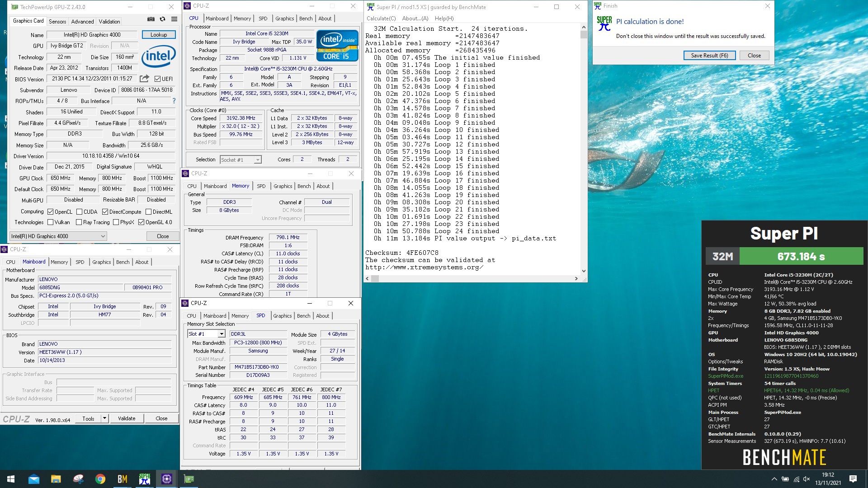
Task: Open the Bench tab in top CPU-Z window
Action: click(306, 19)
